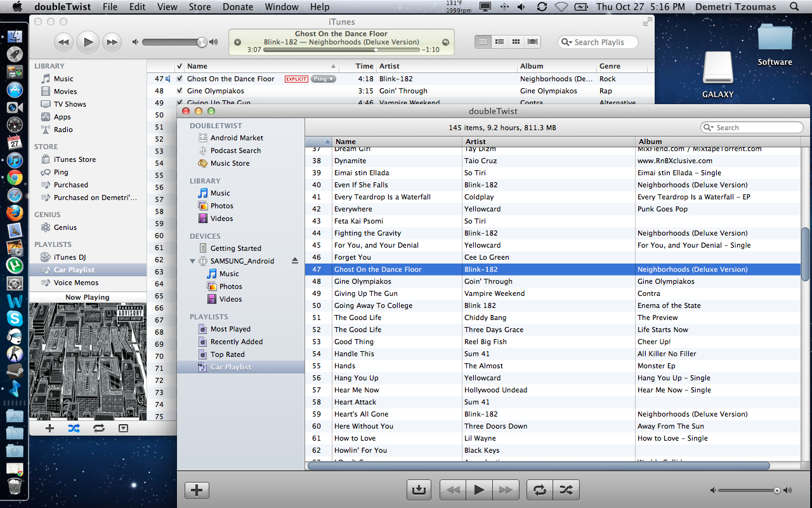Open Android Market in doubleTwist sidebar
The height and width of the screenshot is (508, 812).
[236, 138]
